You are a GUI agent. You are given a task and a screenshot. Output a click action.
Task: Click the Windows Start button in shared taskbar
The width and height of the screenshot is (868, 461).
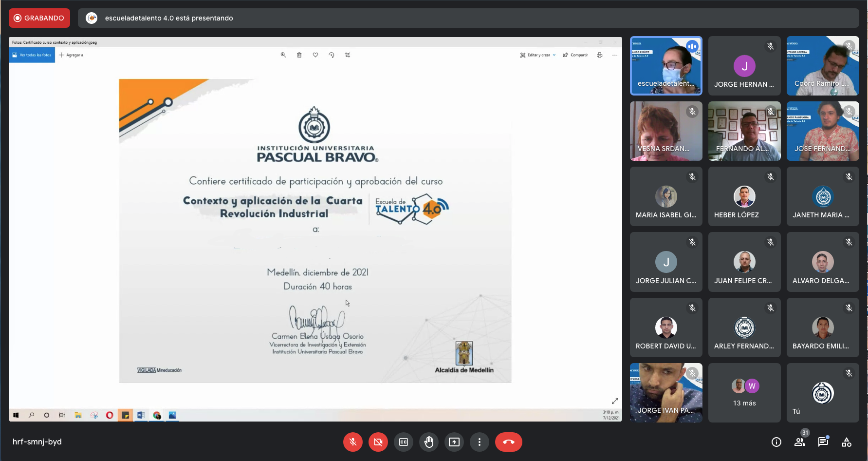pyautogui.click(x=16, y=415)
